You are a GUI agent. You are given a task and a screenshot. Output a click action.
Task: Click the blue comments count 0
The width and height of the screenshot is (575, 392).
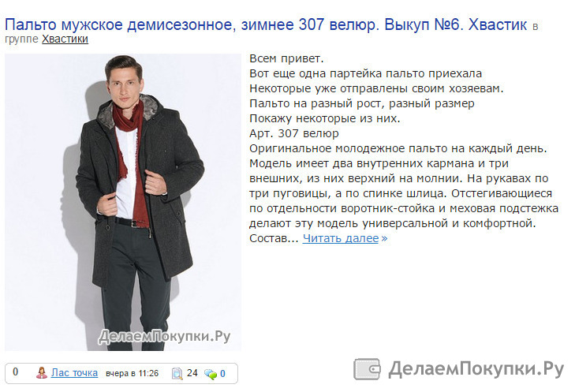(222, 374)
